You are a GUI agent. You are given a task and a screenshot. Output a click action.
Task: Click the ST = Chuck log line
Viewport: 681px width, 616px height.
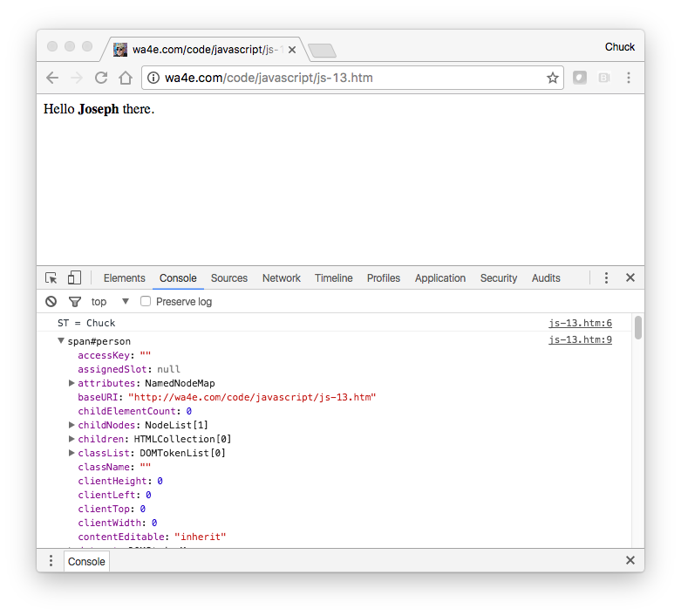(86, 323)
